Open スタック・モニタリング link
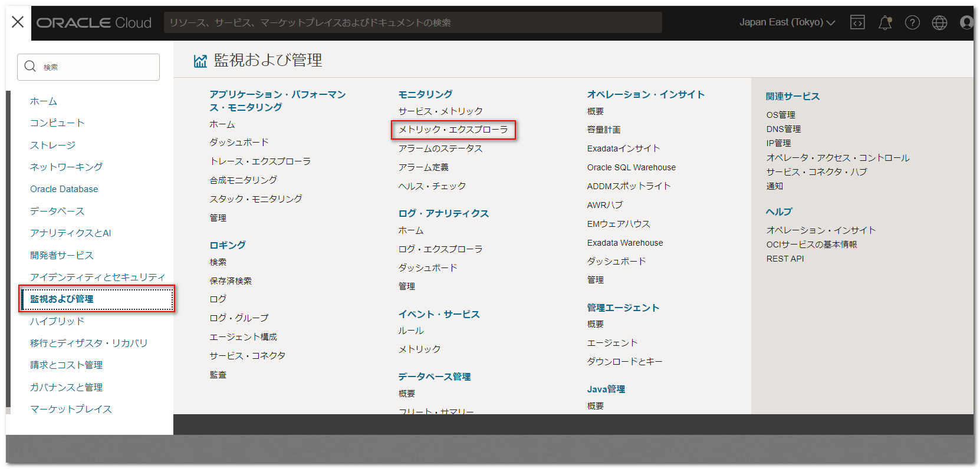Image resolution: width=980 pixels, height=469 pixels. pyautogui.click(x=256, y=199)
